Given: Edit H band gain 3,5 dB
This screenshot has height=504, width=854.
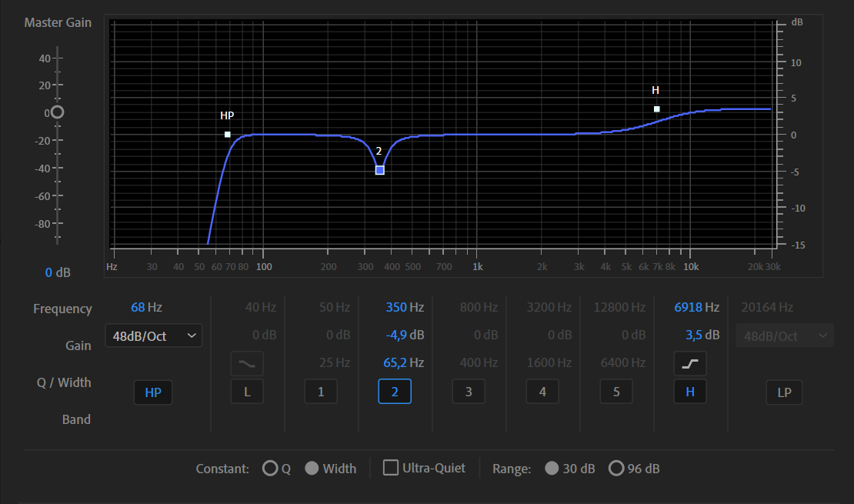Looking at the screenshot, I should 702,335.
